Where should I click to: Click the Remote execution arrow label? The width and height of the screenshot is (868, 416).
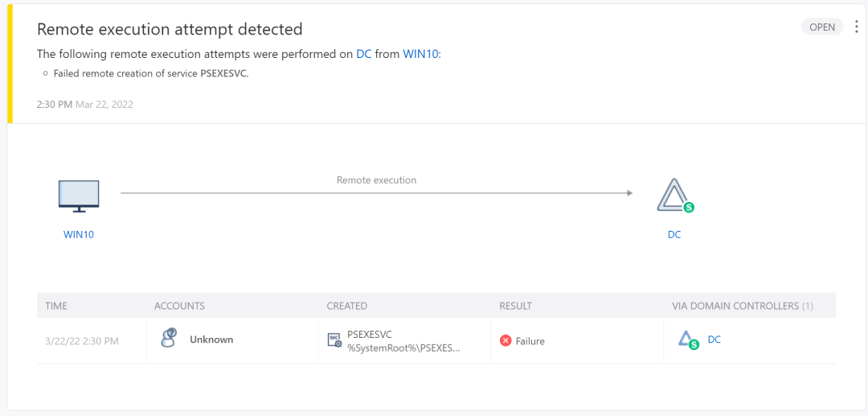(x=376, y=180)
